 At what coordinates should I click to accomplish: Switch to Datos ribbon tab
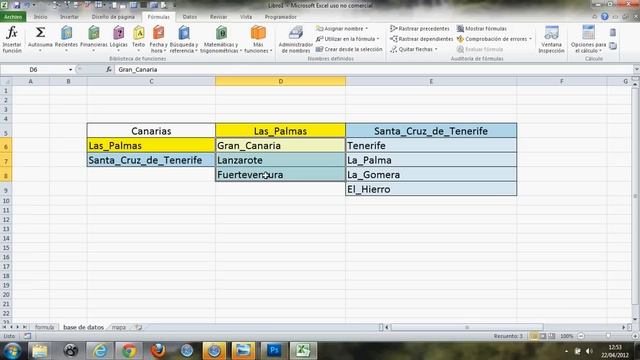[x=189, y=17]
